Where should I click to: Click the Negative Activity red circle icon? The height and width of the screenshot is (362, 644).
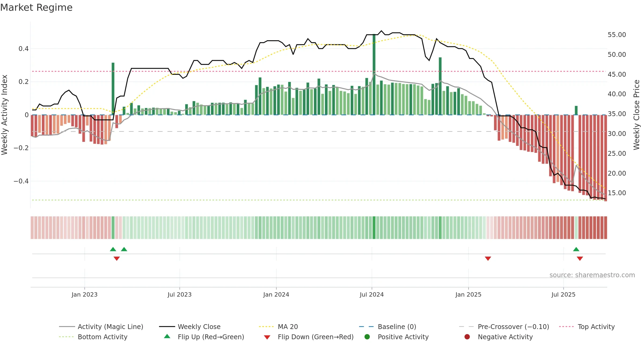point(467,337)
